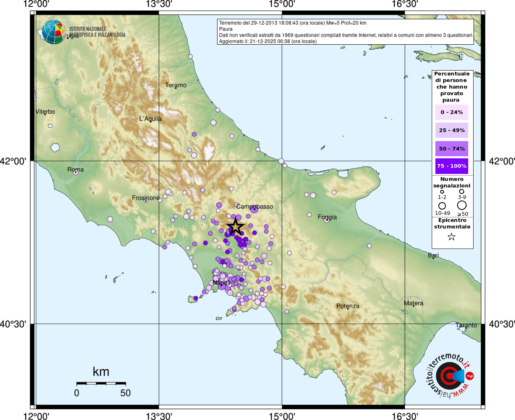Click the 1-2 reports circle in legend

(442, 192)
